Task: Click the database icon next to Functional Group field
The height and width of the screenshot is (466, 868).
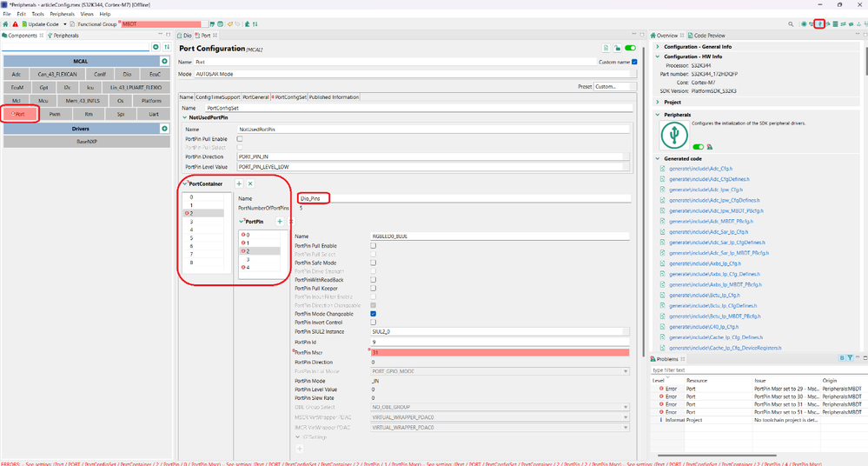Action: pos(221,23)
